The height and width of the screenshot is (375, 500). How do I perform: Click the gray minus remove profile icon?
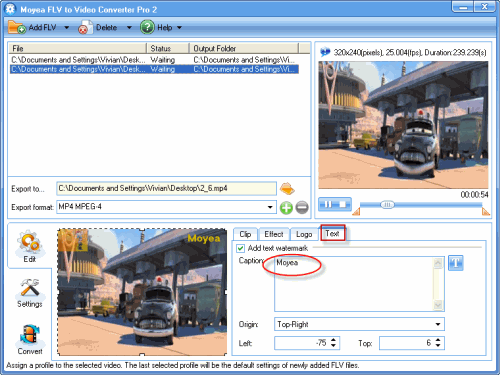click(302, 208)
